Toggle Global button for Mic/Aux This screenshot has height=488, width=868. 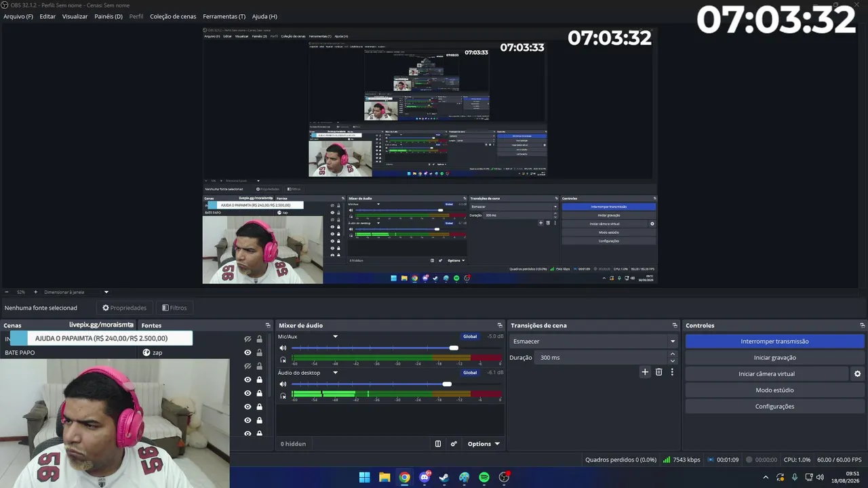point(470,336)
